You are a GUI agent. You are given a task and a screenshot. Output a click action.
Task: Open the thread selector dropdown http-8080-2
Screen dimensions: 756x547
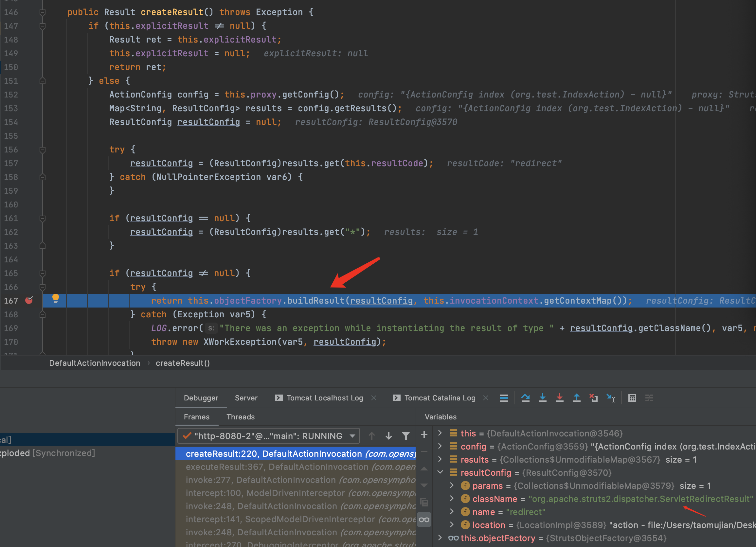point(269,436)
